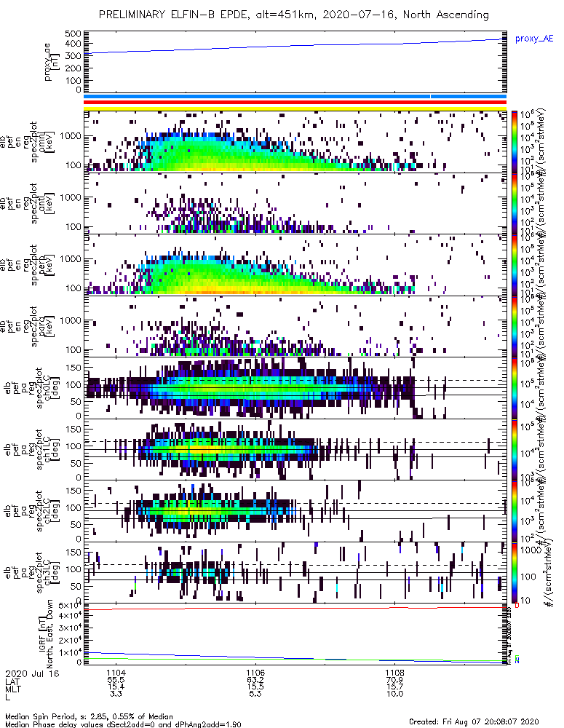Image resolution: width=564 pixels, height=728 pixels.
Task: Click the ch2LC pitch-angle spectrogram panel
Action: [295, 511]
